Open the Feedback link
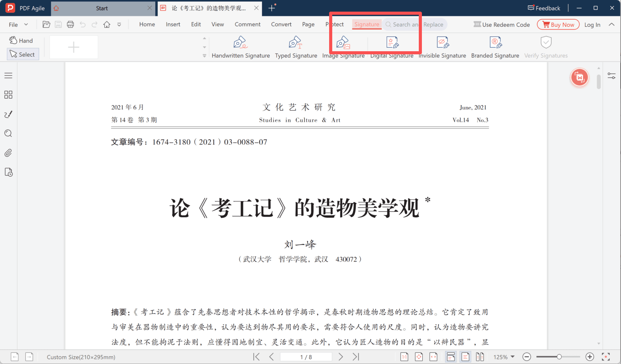The height and width of the screenshot is (364, 621). tap(544, 8)
